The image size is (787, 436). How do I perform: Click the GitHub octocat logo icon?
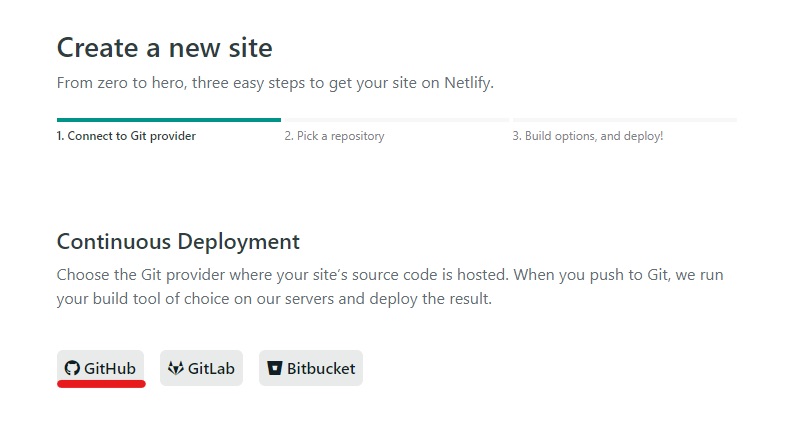[x=72, y=368]
